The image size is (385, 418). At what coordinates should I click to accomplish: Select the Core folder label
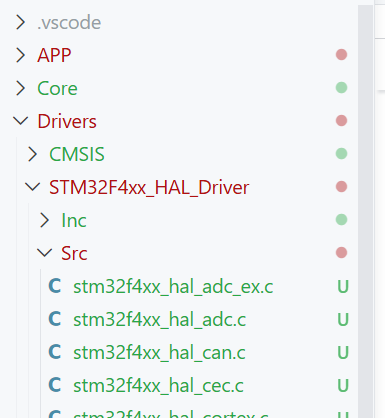click(57, 88)
